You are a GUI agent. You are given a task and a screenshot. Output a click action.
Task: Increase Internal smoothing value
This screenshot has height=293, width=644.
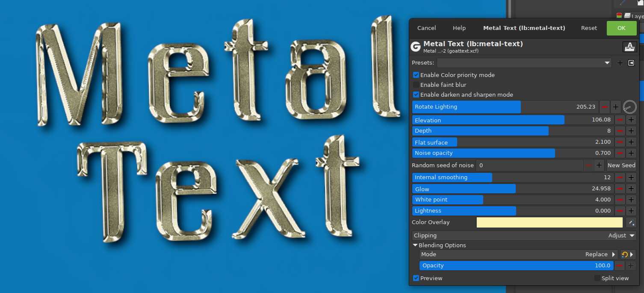tap(631, 177)
